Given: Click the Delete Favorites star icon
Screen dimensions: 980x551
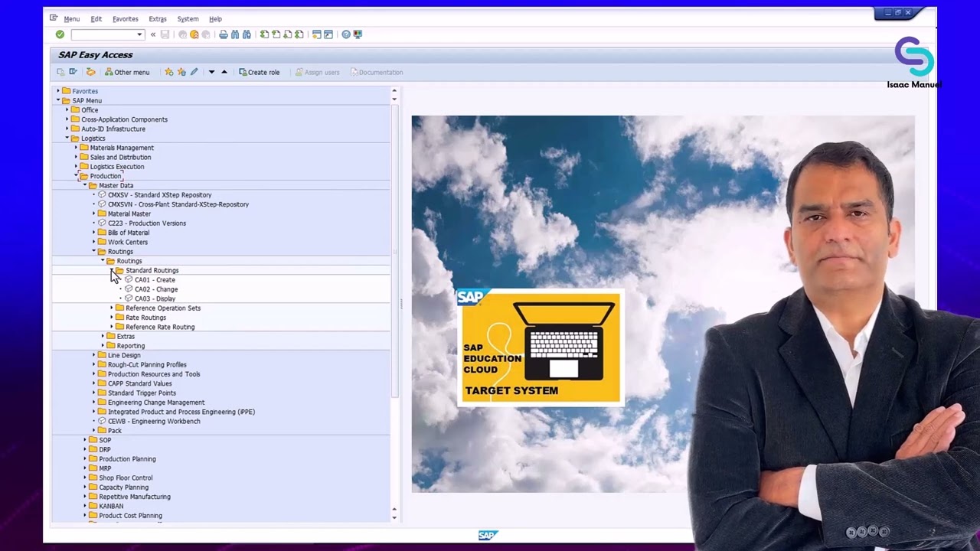Looking at the screenshot, I should click(181, 72).
